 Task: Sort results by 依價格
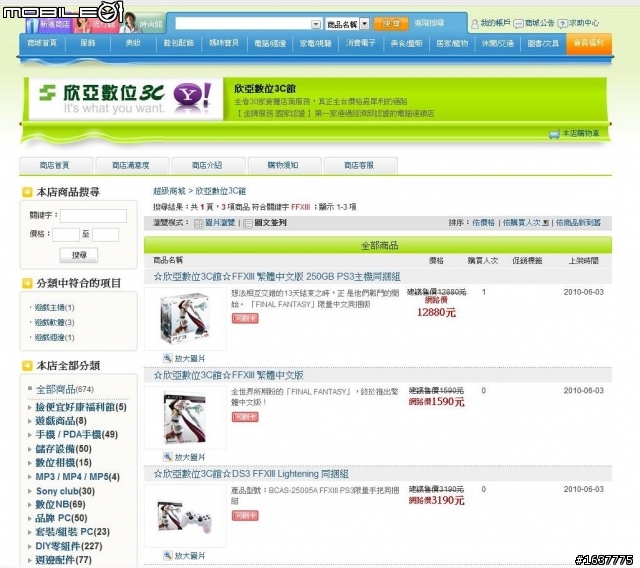(x=483, y=223)
